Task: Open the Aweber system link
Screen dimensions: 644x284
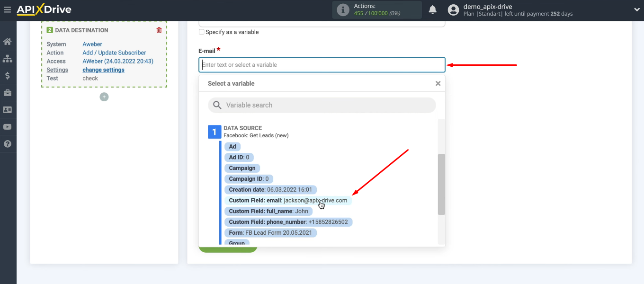Action: (92, 44)
